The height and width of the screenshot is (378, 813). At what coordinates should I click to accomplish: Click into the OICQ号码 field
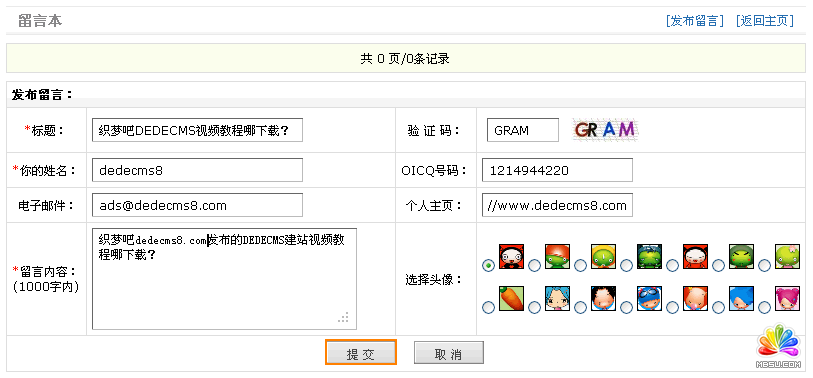(x=557, y=170)
